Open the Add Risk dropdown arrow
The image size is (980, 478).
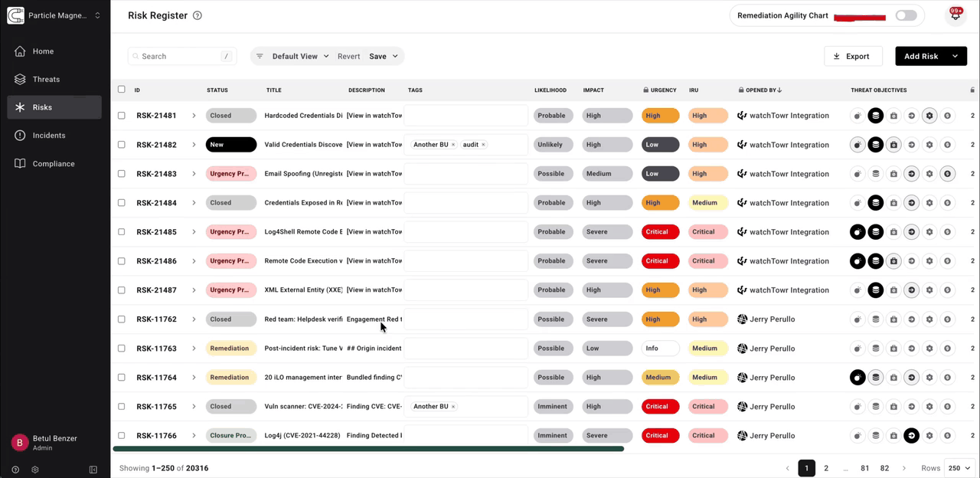pos(955,56)
